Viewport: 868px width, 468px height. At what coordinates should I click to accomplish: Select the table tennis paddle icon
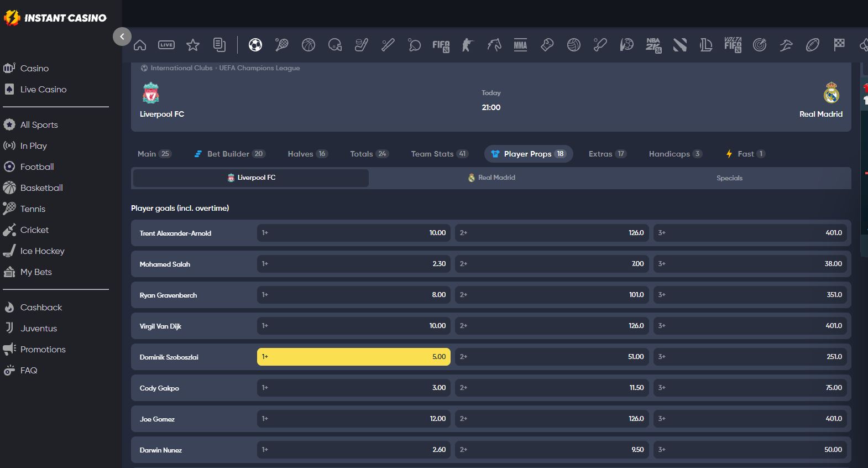pyautogui.click(x=415, y=45)
